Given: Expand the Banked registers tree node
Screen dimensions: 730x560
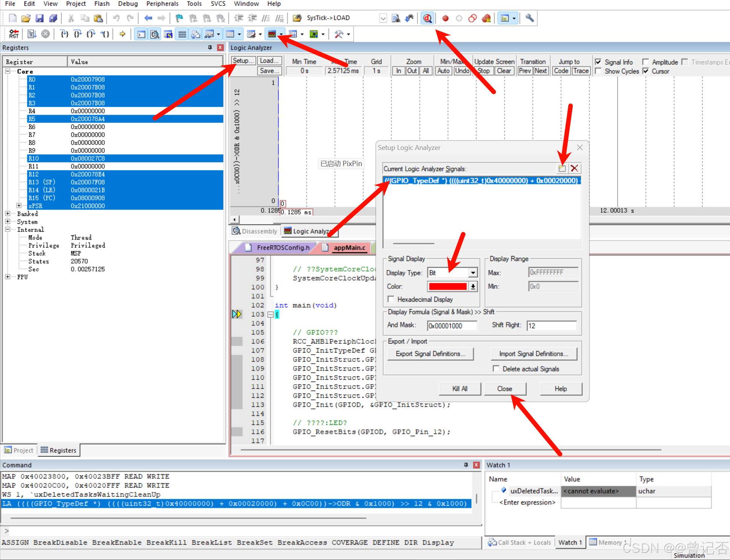Looking at the screenshot, I should point(8,214).
